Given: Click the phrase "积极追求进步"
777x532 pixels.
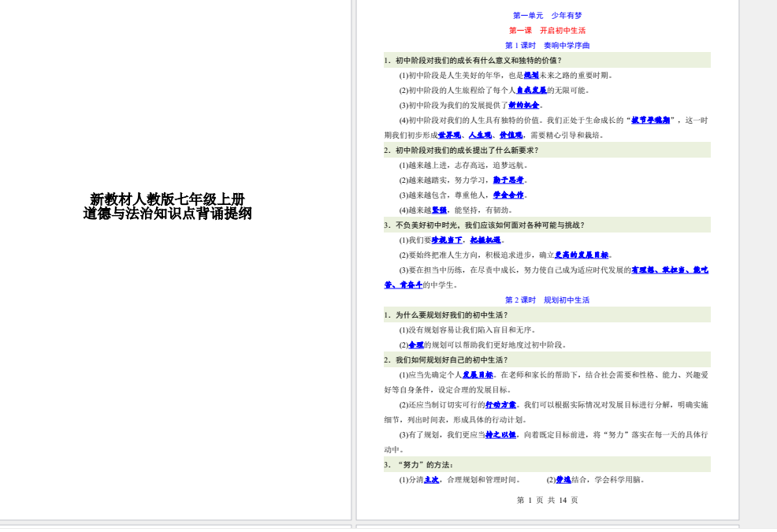Looking at the screenshot, I should click(508, 255).
